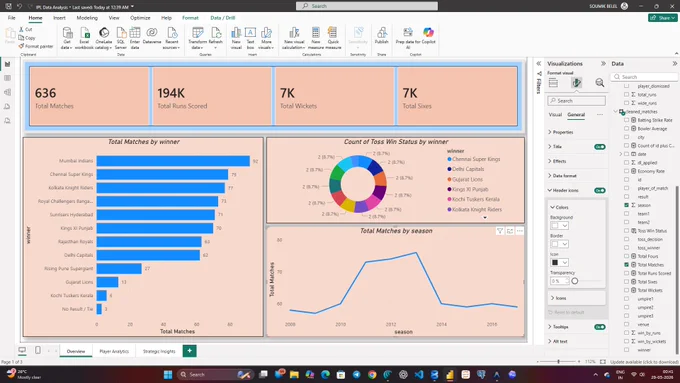Open the Optimize ribbon tab
The width and height of the screenshot is (680, 383).
(x=140, y=18)
